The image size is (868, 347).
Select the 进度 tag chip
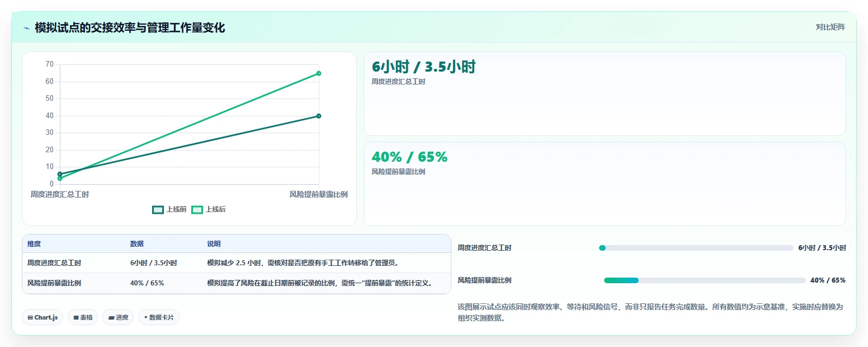118,317
